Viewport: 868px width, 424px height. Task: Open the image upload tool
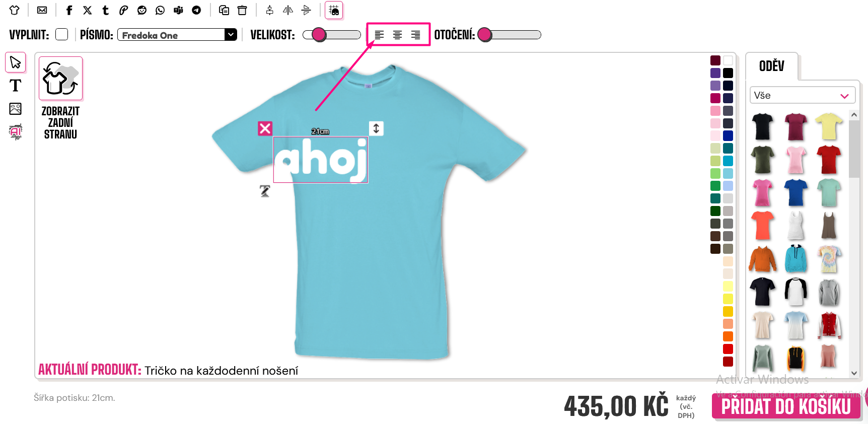coord(16,109)
